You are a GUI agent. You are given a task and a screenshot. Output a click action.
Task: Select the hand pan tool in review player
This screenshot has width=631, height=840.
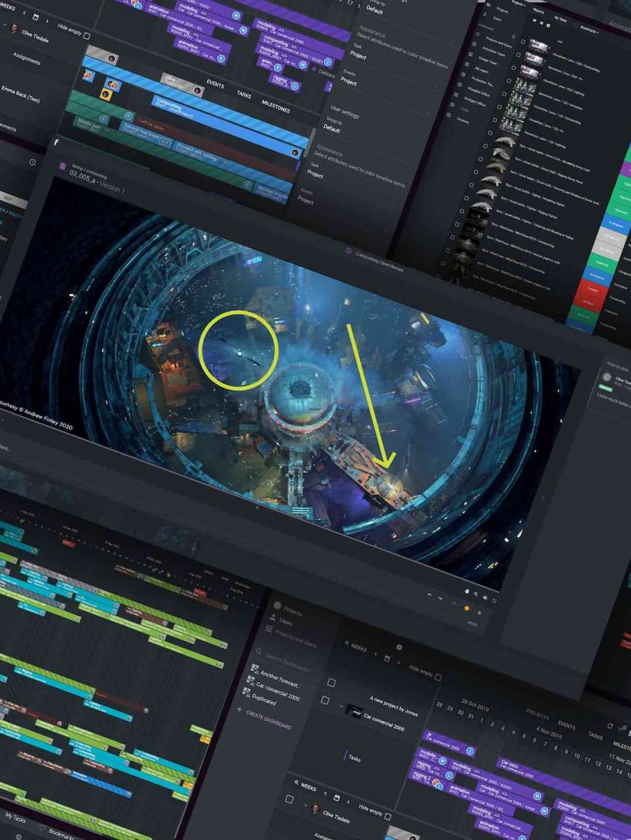467,592
